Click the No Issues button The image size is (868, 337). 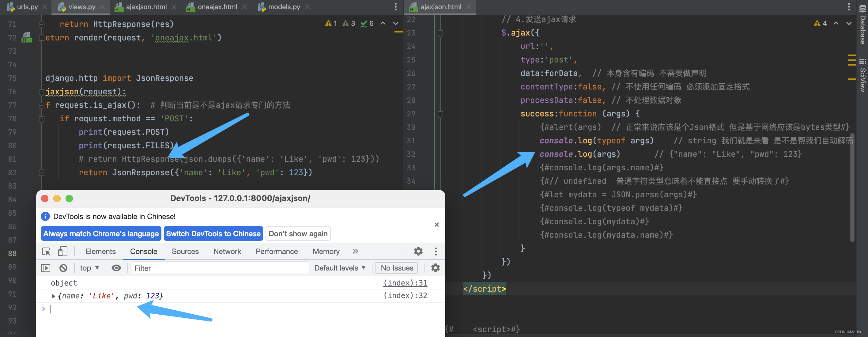[397, 268]
